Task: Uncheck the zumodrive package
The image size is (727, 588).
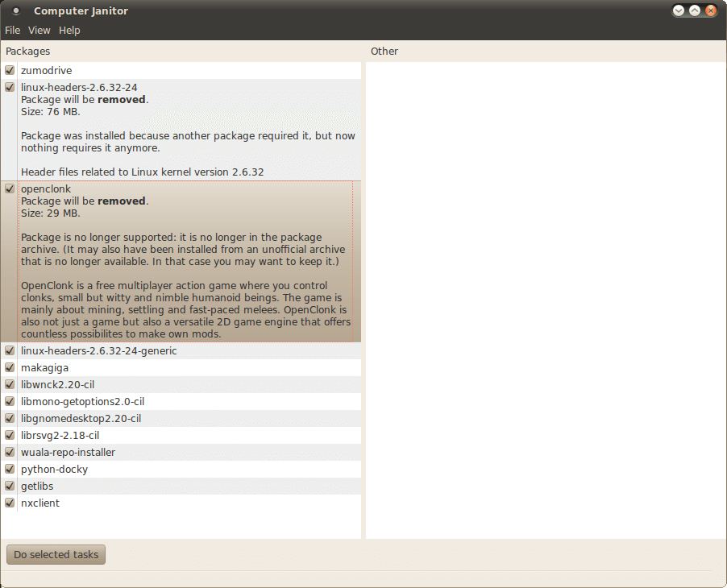Action: pos(9,70)
